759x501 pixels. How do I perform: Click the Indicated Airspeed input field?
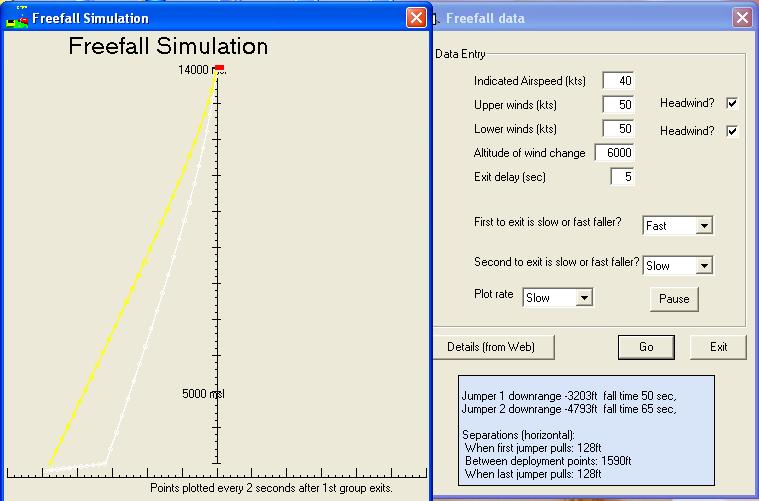tap(619, 81)
